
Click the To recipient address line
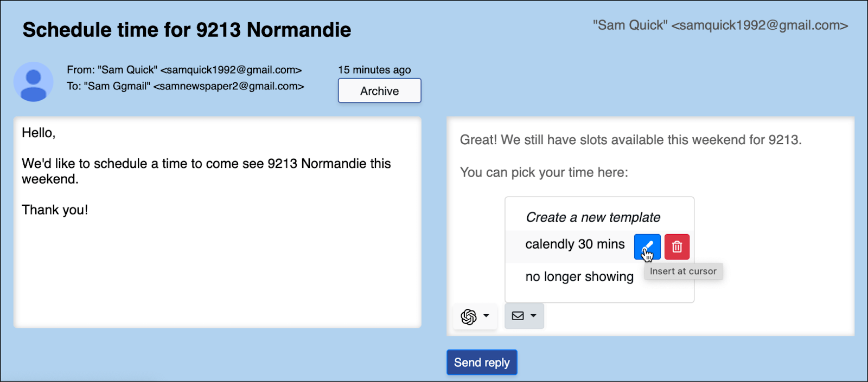[186, 86]
